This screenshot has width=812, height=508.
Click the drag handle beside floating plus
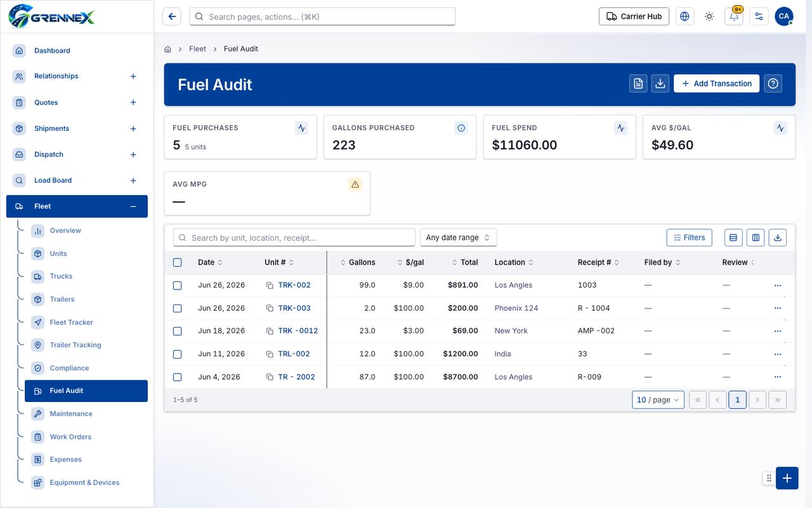point(769,478)
